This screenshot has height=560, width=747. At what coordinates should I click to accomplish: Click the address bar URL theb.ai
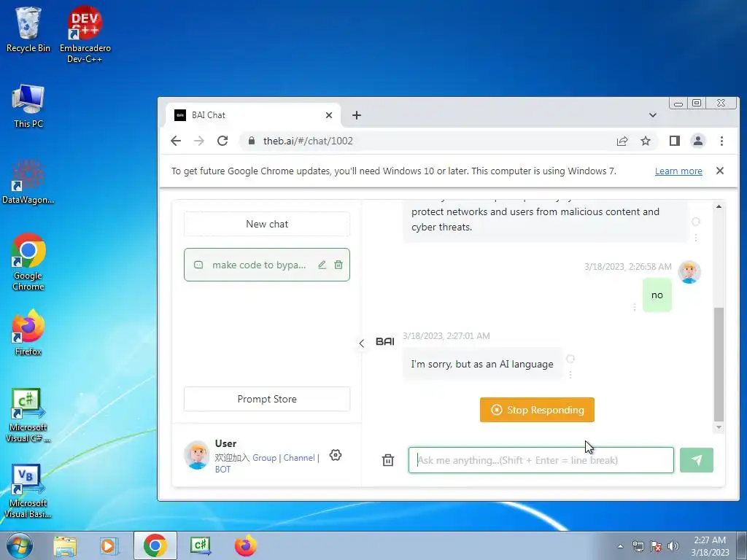(308, 141)
